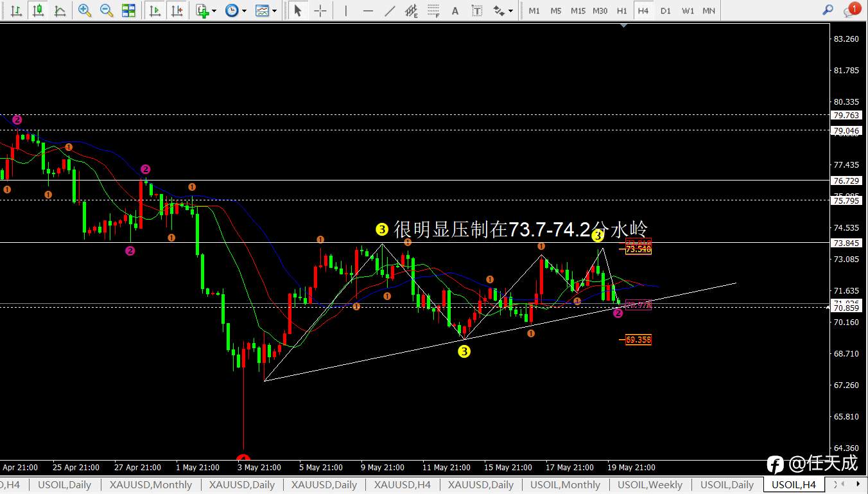868x494 pixels.
Task: Toggle Chart Shift from right border
Action: pos(176,10)
